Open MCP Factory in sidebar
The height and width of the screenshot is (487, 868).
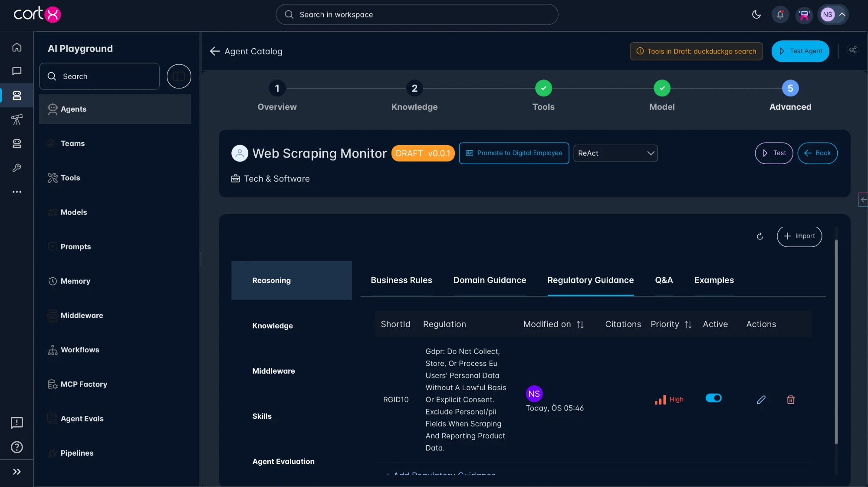coord(115,384)
